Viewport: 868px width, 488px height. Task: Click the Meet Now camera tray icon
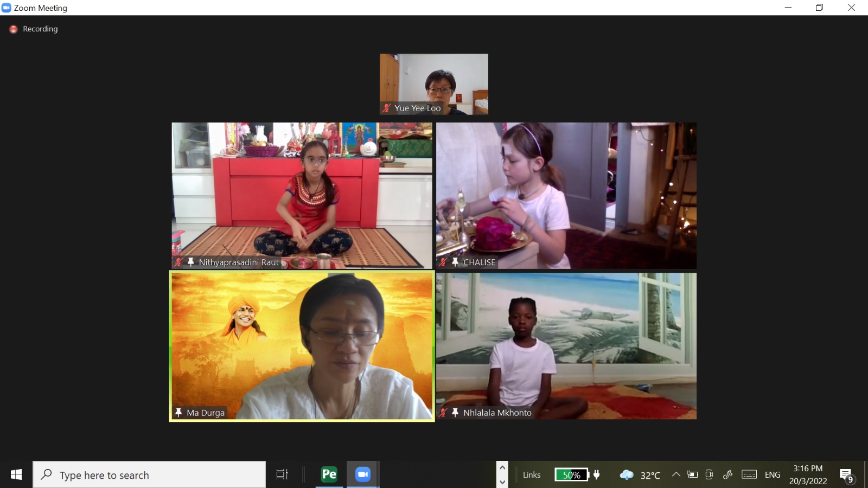click(x=709, y=474)
